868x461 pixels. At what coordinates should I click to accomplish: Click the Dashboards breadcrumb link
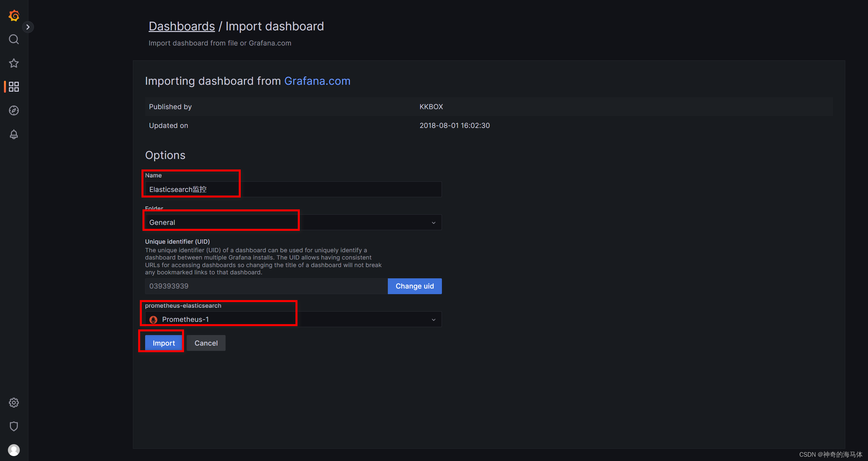coord(182,26)
